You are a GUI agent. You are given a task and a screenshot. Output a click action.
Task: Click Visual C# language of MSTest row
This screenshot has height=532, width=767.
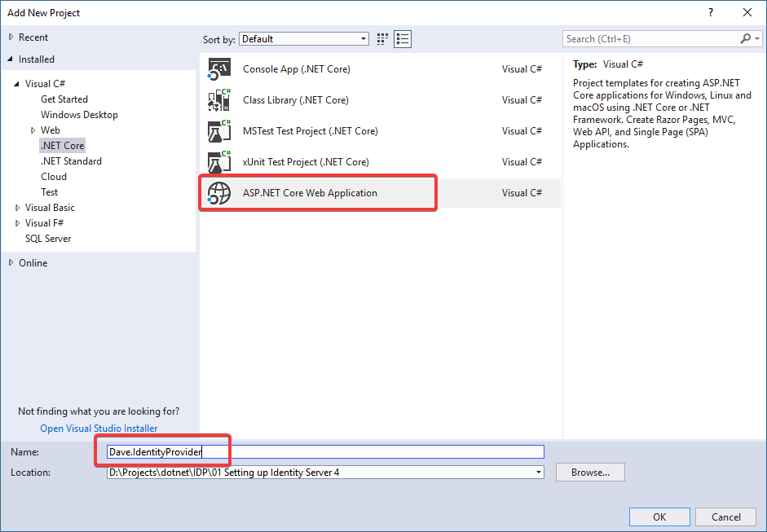(x=522, y=131)
